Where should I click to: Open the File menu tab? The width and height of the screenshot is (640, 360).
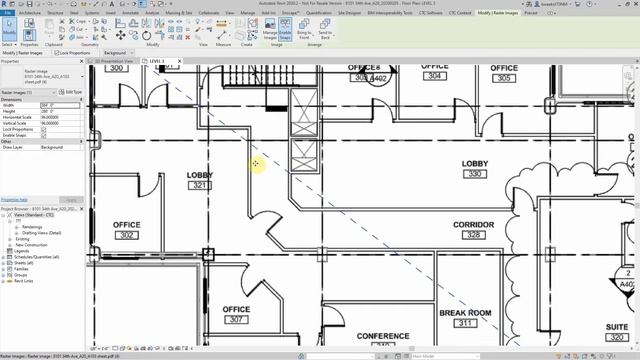[7, 13]
